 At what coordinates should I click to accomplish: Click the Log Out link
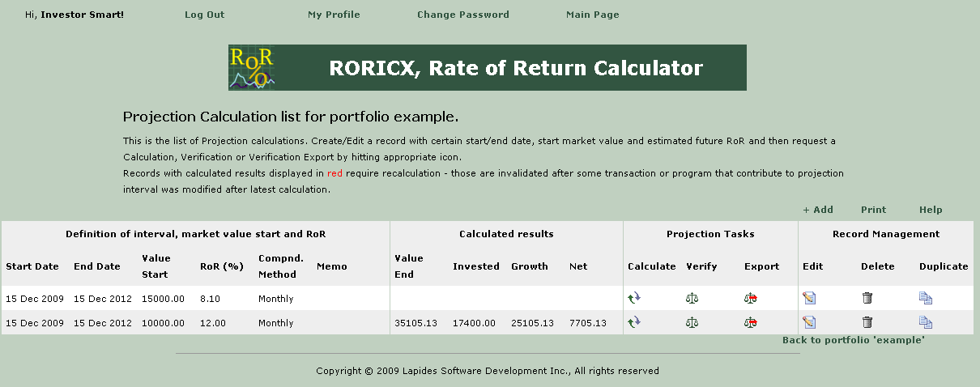204,15
